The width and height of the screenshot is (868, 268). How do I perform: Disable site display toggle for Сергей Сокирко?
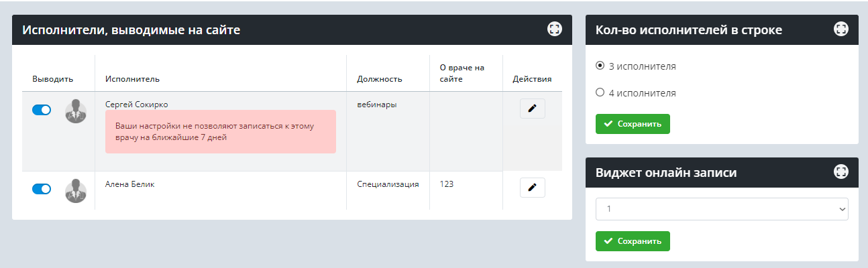[42, 110]
